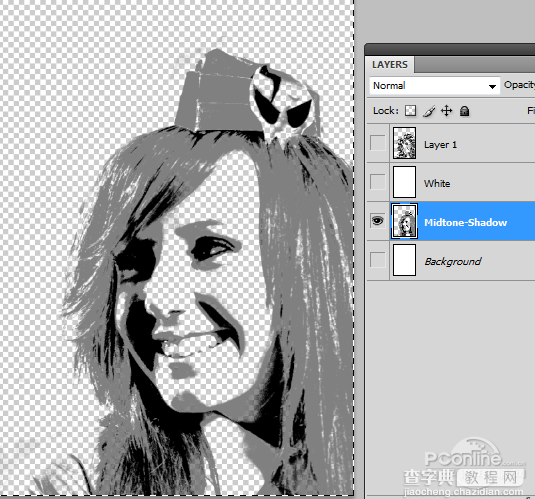
Task: Click the blend mode dropdown arrow
Action: coord(492,86)
